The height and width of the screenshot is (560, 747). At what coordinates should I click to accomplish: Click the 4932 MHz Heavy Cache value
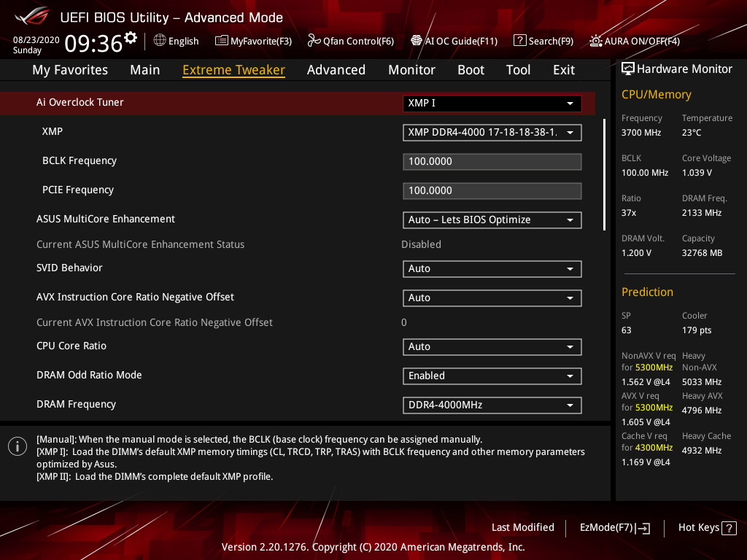pyautogui.click(x=701, y=451)
